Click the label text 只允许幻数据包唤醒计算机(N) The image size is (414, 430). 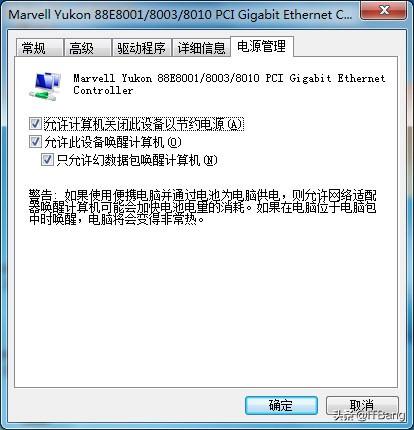click(137, 160)
